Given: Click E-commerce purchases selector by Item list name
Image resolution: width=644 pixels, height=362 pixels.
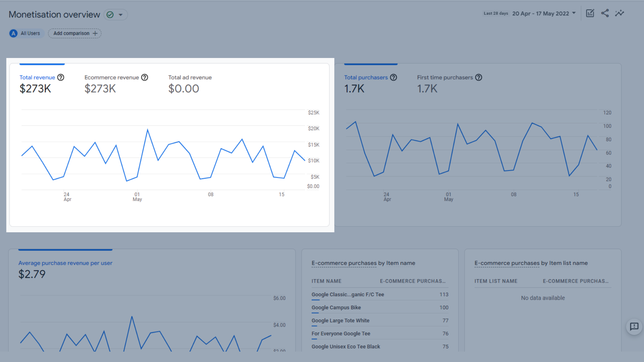Looking at the screenshot, I should click(x=507, y=263).
